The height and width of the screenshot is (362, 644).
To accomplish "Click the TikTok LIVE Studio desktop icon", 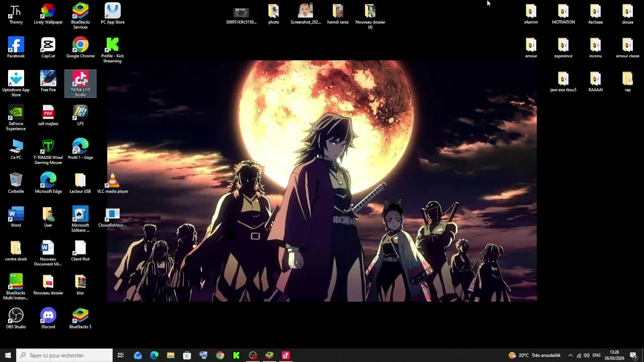I will [x=80, y=84].
